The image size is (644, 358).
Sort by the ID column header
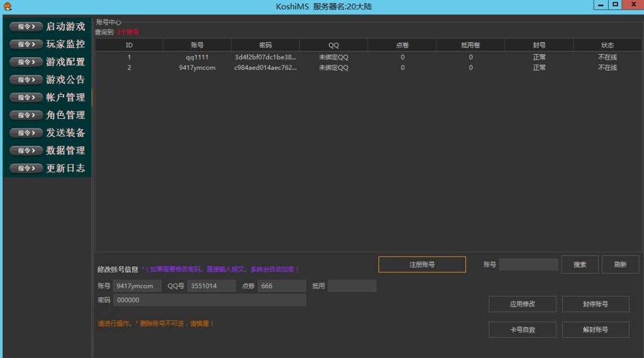[x=129, y=45]
